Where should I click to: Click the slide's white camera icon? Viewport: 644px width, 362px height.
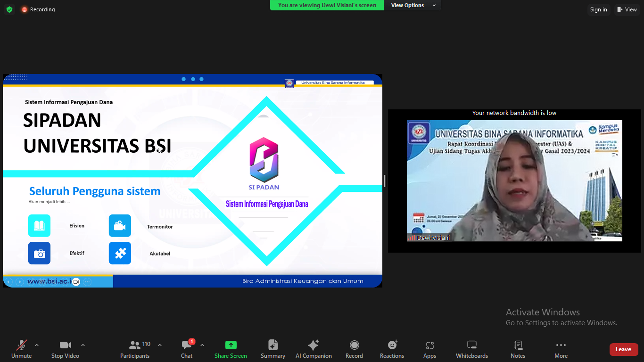(x=76, y=282)
